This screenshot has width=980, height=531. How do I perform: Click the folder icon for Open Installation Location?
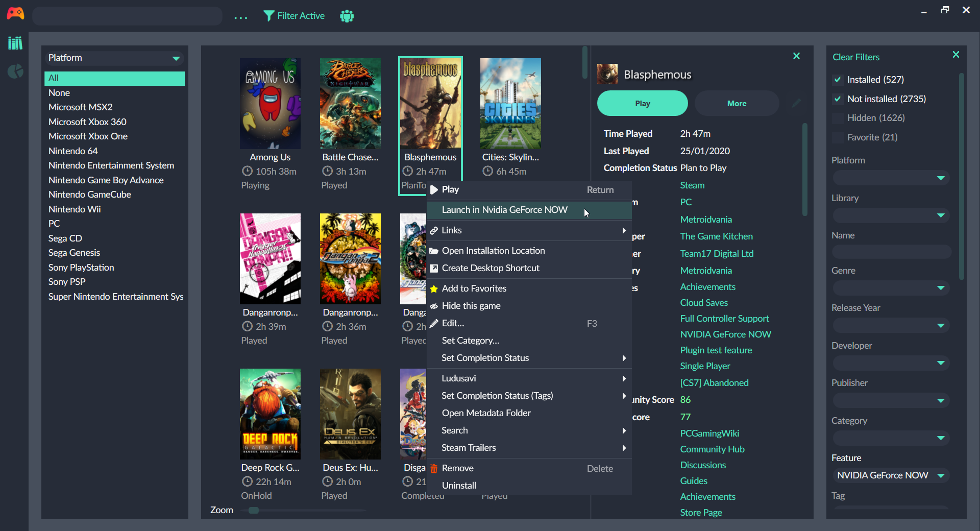[x=434, y=251]
